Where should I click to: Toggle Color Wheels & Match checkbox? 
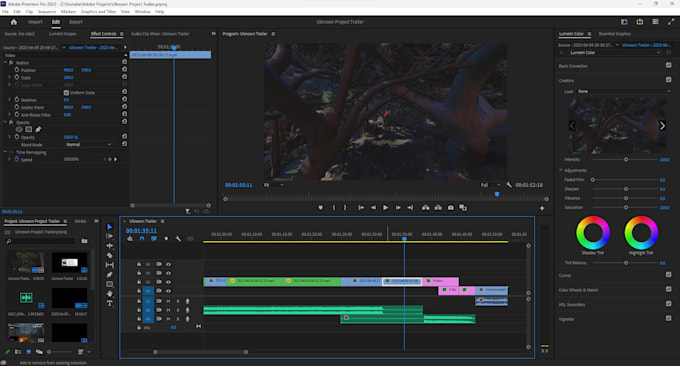pos(668,289)
